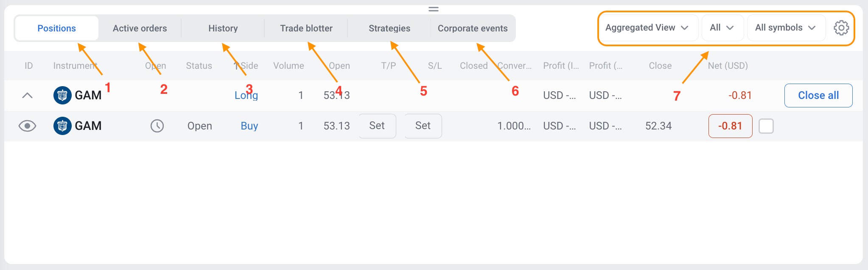Click the drag handle at panel top
Viewport: 868px width, 270px height.
pyautogui.click(x=433, y=9)
